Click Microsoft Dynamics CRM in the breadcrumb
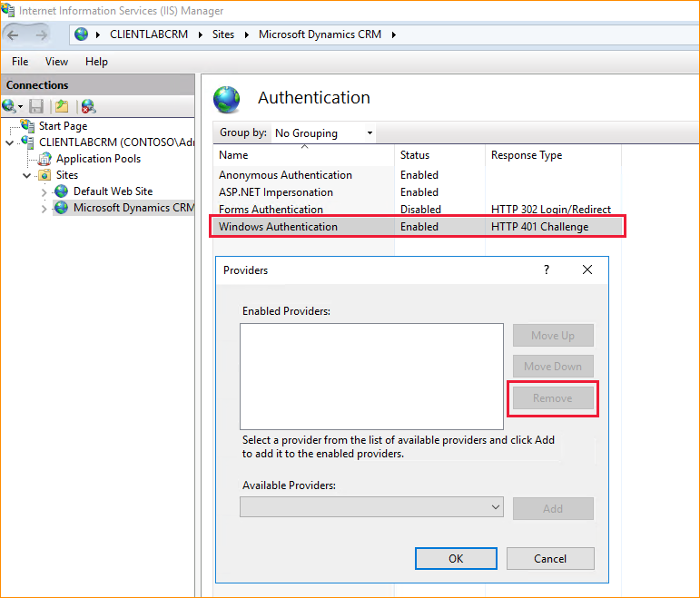 pos(320,34)
